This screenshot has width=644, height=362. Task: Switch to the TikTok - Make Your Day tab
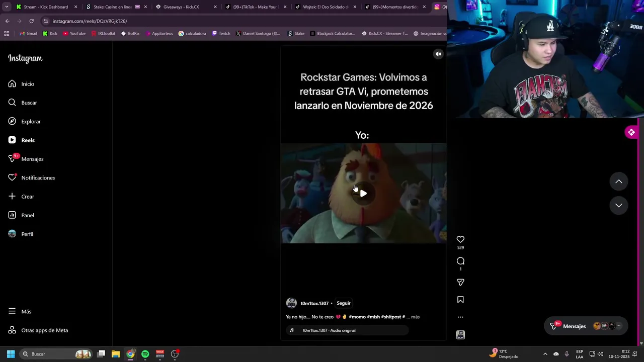pyautogui.click(x=252, y=7)
